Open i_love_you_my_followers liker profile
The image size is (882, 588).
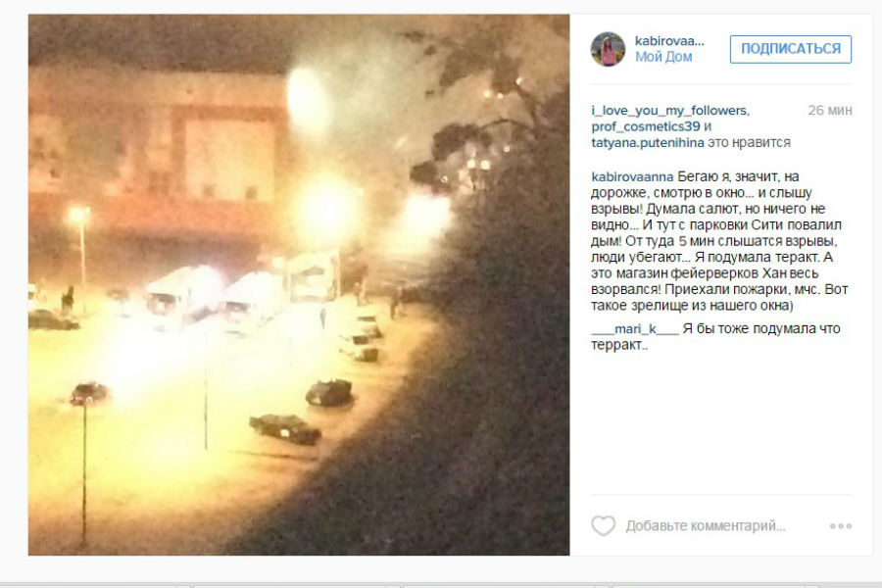pos(670,111)
